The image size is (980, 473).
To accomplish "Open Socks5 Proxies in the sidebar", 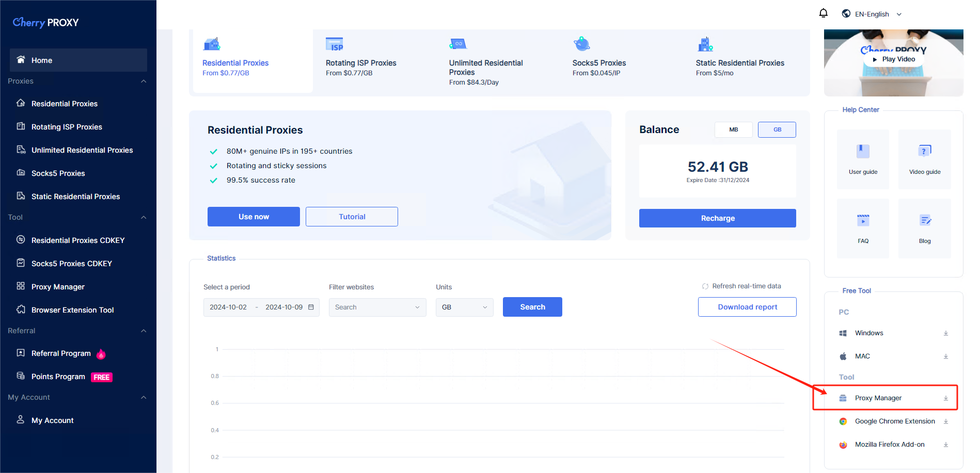I will click(58, 173).
